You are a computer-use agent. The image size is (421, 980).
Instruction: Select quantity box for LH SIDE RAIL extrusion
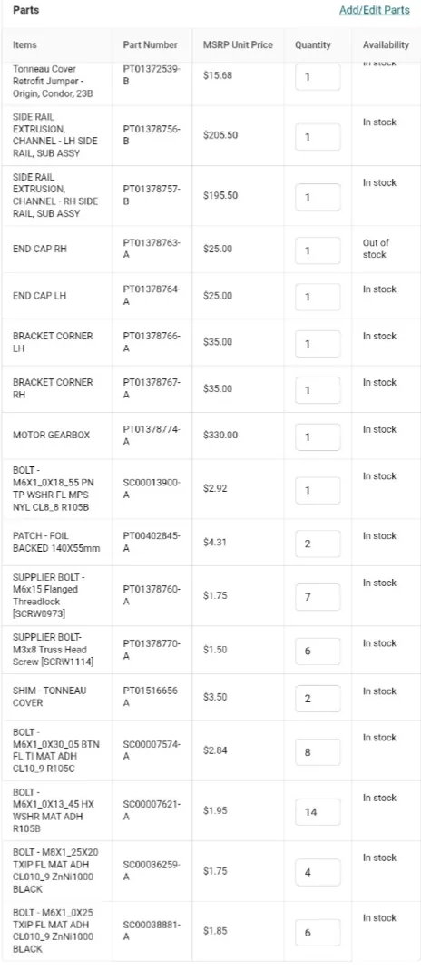click(x=318, y=137)
